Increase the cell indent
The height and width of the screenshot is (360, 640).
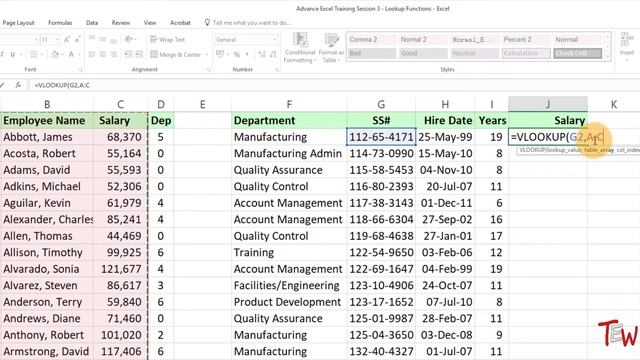pos(139,54)
